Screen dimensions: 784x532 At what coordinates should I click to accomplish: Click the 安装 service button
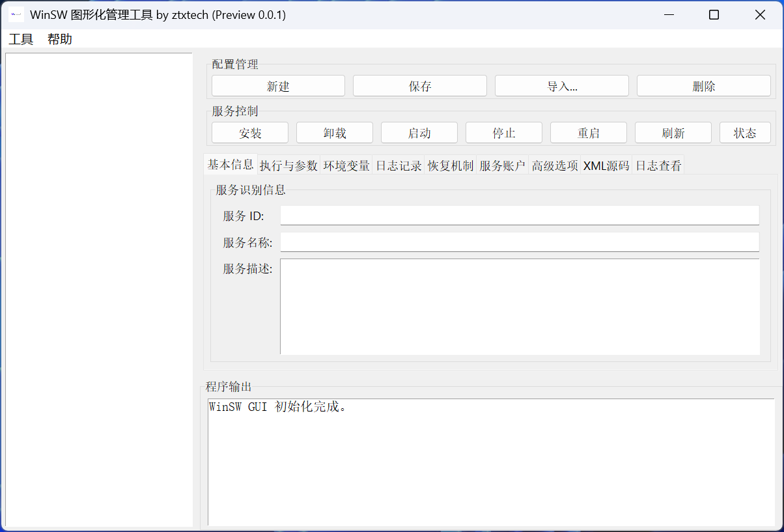click(x=250, y=133)
